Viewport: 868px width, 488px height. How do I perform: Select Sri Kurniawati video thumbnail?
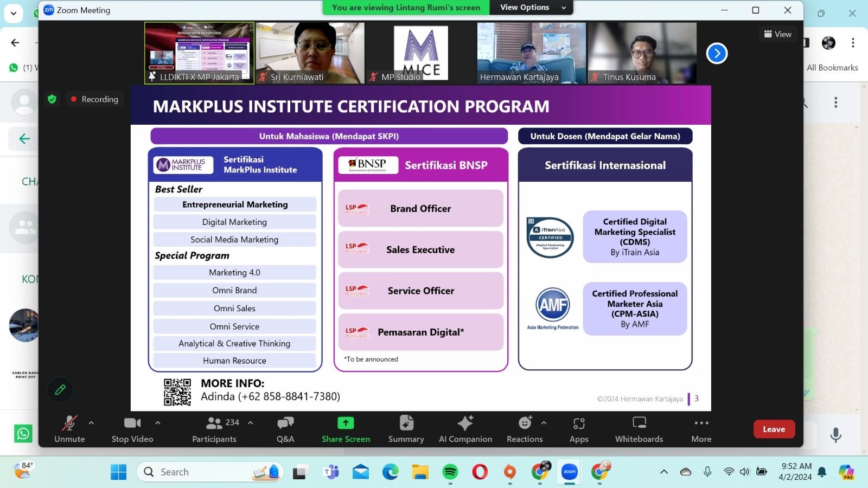pos(310,53)
